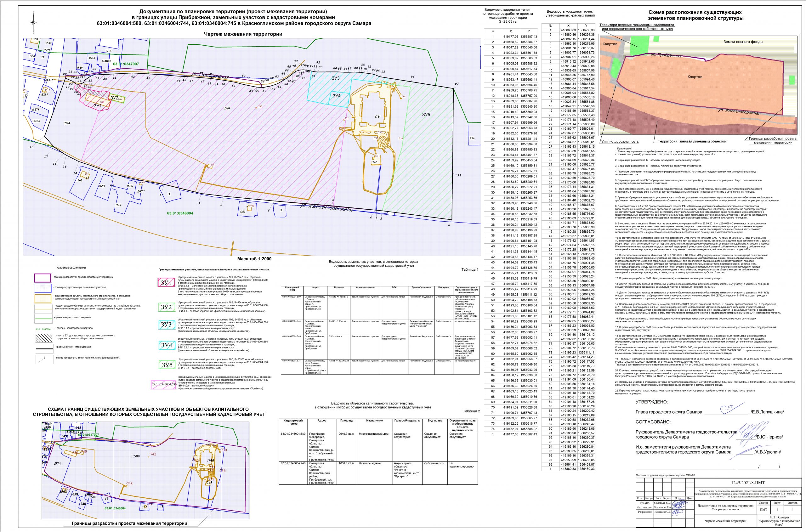This screenshot has height=532, width=806.
Task: Click 'ЗУ3' label on the main drawing
Action: [336, 78]
